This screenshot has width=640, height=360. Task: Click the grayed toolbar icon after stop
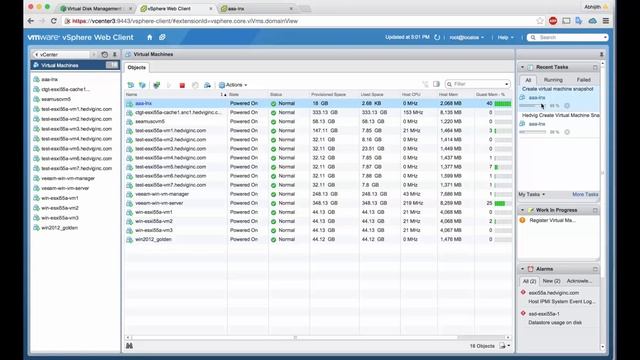coord(195,85)
